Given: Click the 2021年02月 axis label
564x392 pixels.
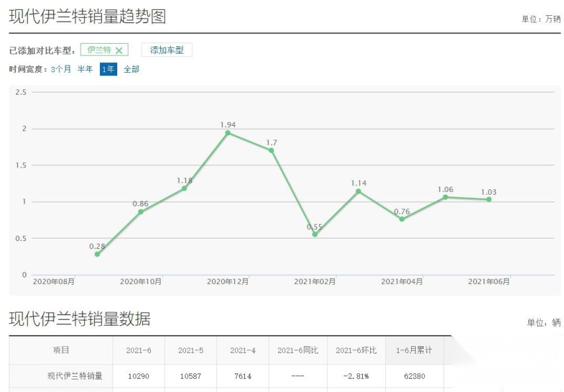Looking at the screenshot, I should click(314, 281).
